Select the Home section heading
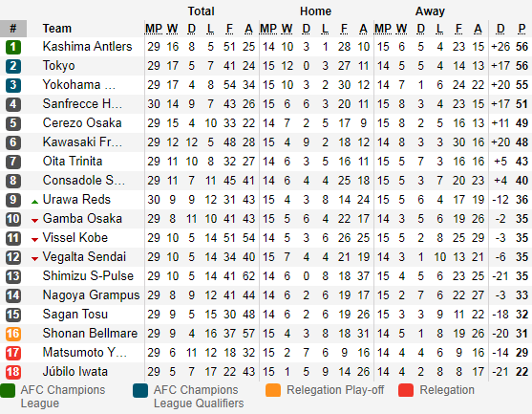This screenshot has width=532, height=414. 315,11
